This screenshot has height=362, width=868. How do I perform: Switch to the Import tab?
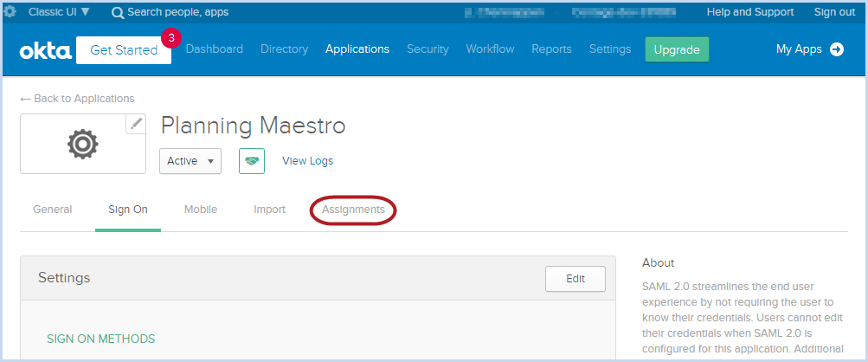tap(270, 210)
